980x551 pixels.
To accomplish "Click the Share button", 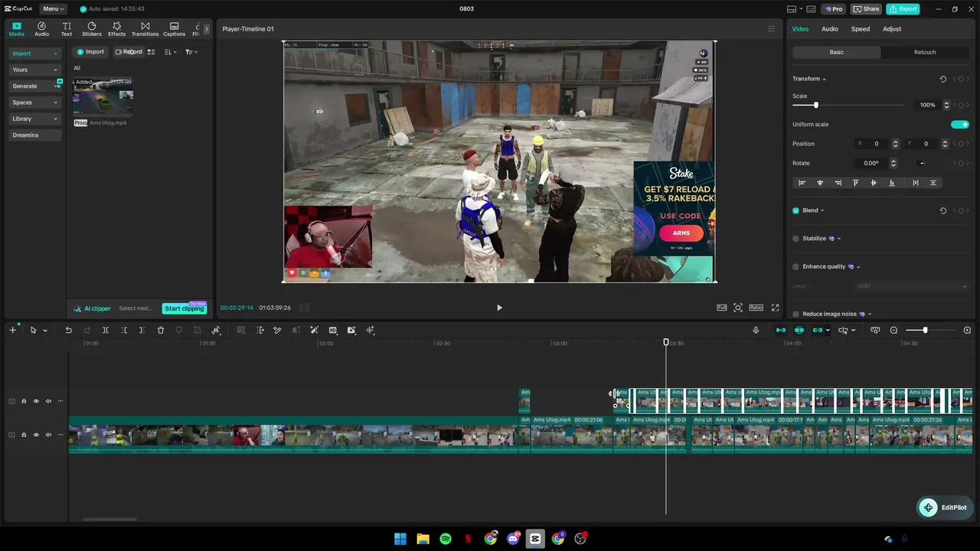I will [x=867, y=9].
